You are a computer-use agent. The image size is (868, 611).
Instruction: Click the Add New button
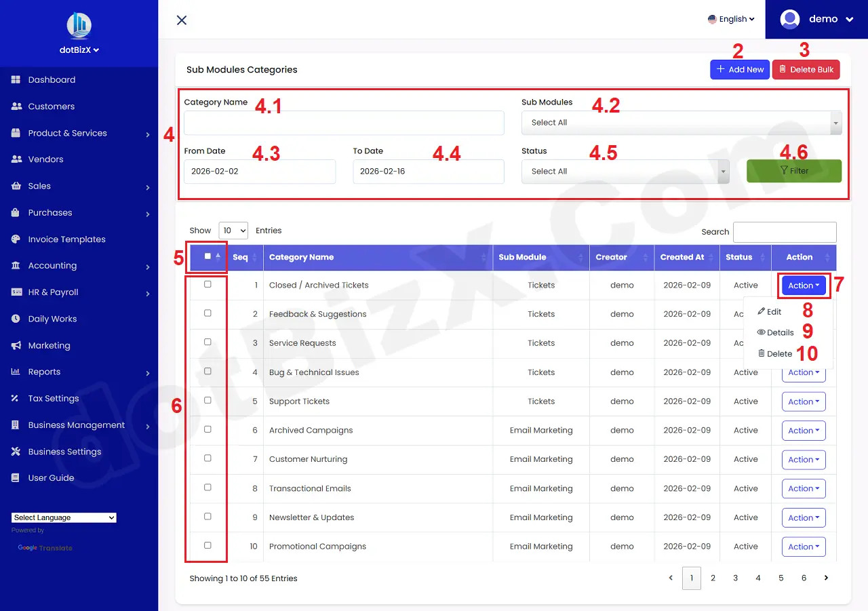click(740, 69)
